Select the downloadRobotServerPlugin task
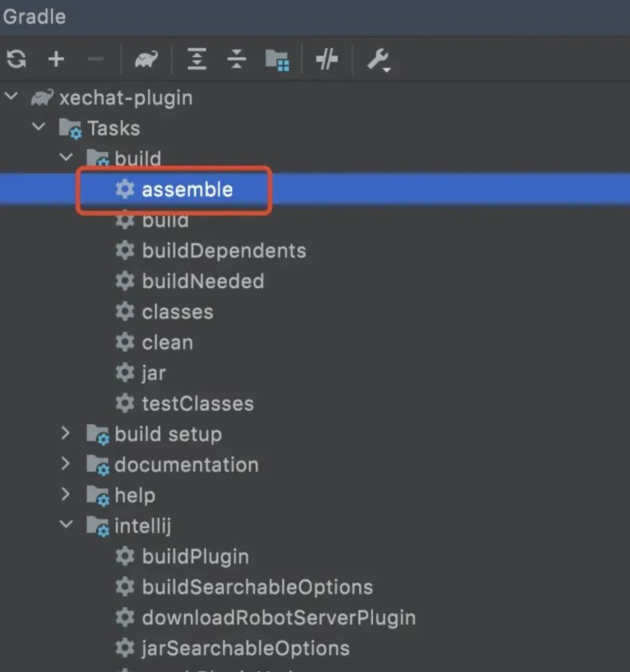Image resolution: width=630 pixels, height=672 pixels. [x=279, y=618]
